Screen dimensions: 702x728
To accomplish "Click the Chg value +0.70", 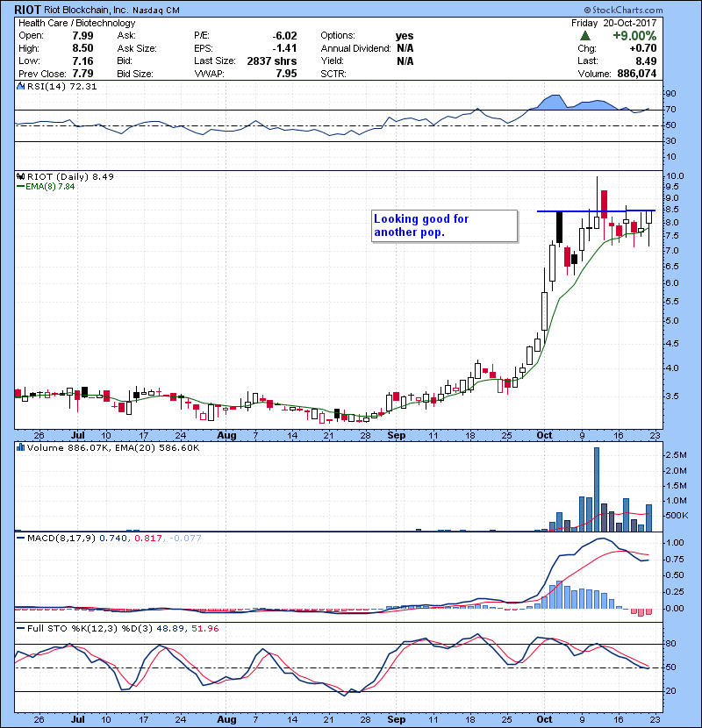I will pos(643,48).
